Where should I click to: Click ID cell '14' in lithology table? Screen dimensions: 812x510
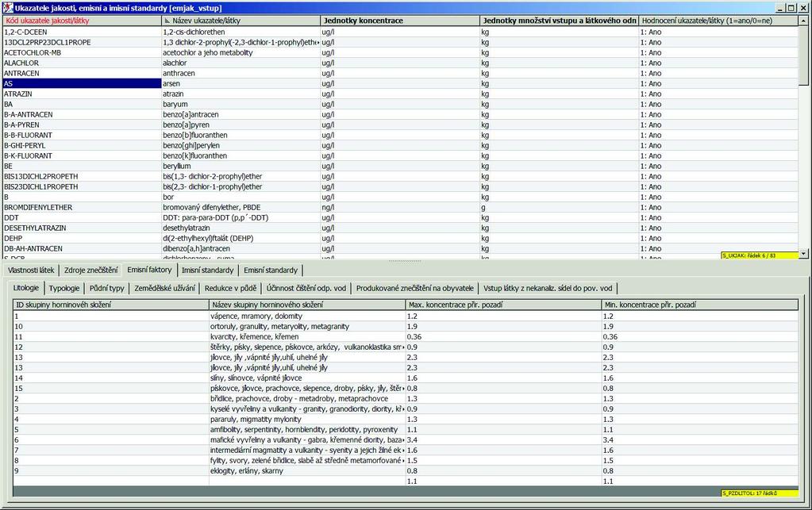[x=111, y=378]
